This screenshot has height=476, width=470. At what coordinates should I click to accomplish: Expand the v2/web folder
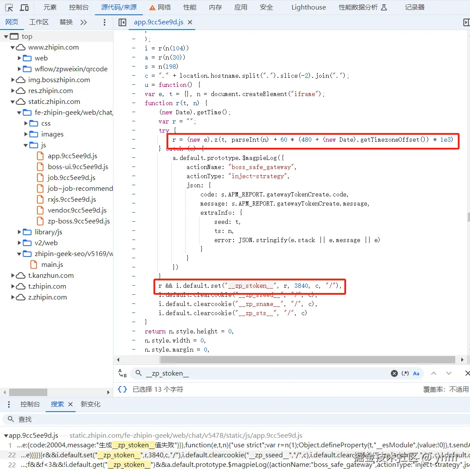[x=19, y=243]
